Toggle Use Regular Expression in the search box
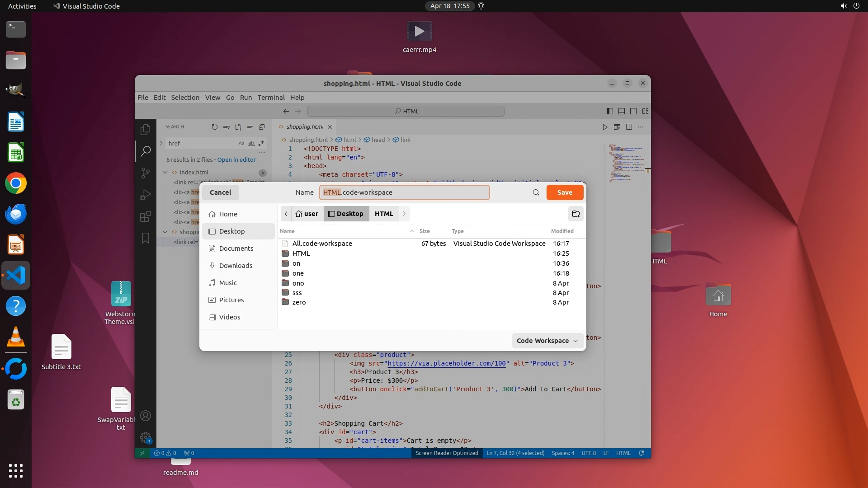 pyautogui.click(x=261, y=143)
